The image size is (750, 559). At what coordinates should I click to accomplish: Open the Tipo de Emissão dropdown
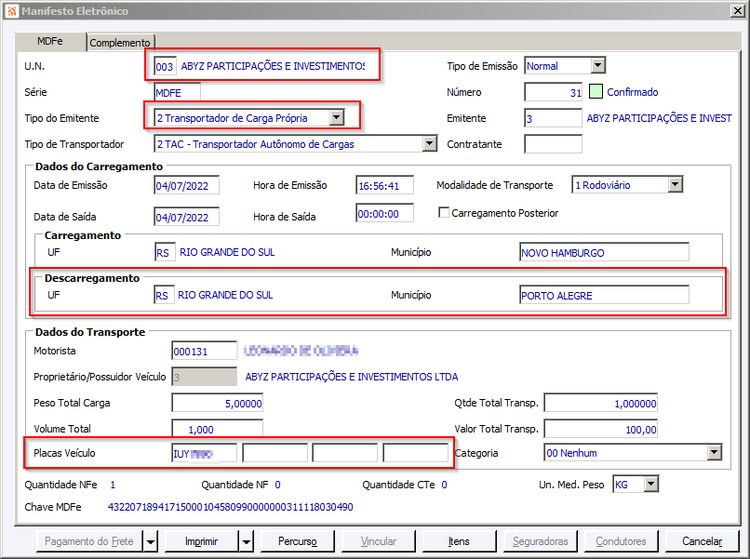(598, 66)
